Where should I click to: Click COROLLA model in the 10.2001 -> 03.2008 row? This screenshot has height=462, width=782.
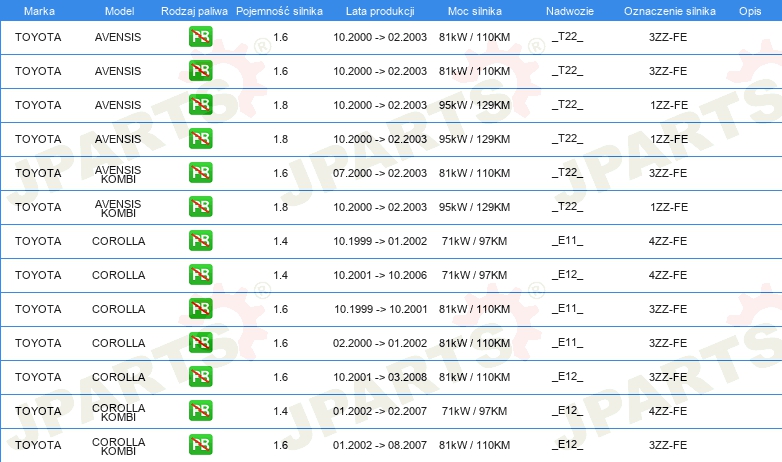tap(119, 377)
